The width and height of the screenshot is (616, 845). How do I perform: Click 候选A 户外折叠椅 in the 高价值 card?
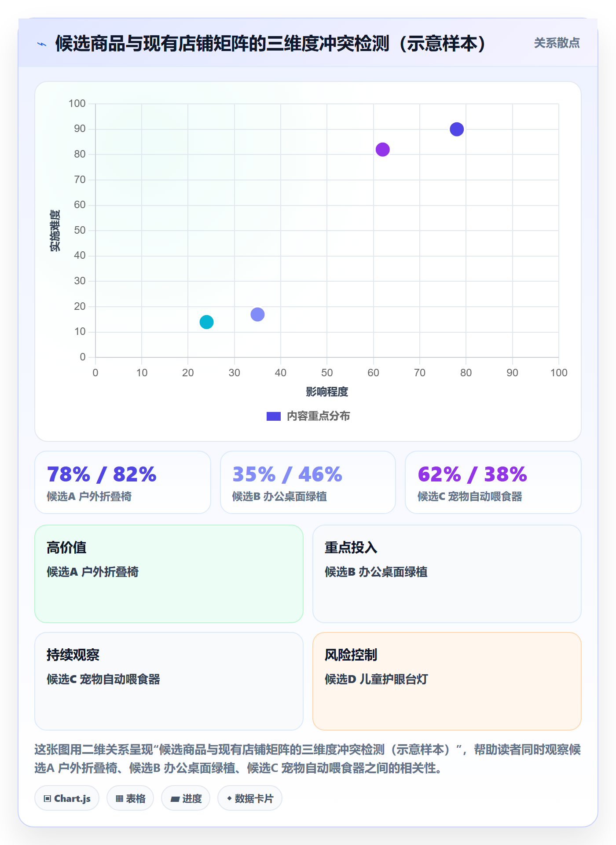[92, 572]
